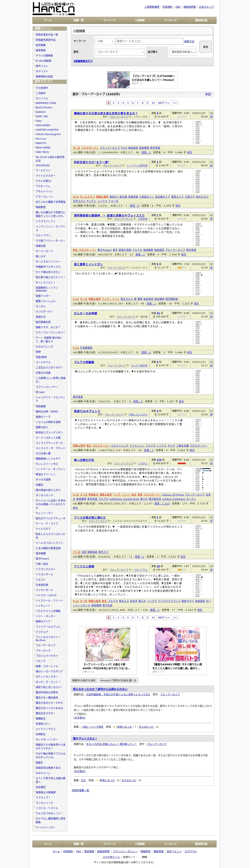249x868 pixels.
Task: Click (全文表示) under 猫キヴォトスかよ！ review
Action: (x=80, y=771)
